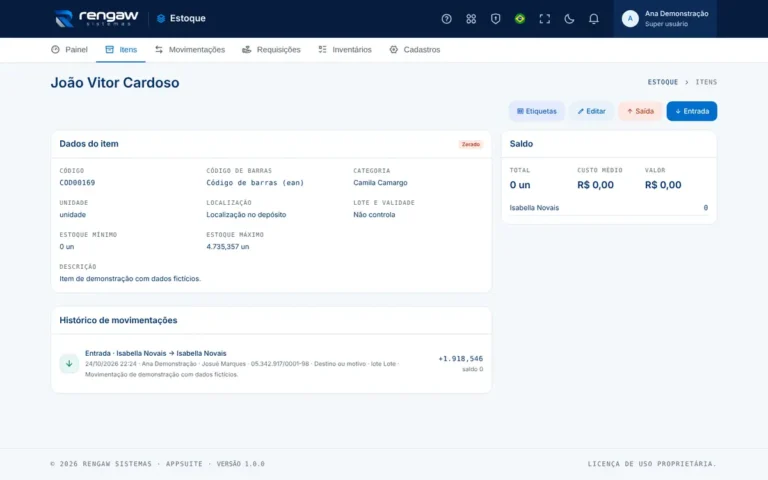This screenshot has width=768, height=480.
Task: Click the Estoque module cube icon
Action: point(161,19)
